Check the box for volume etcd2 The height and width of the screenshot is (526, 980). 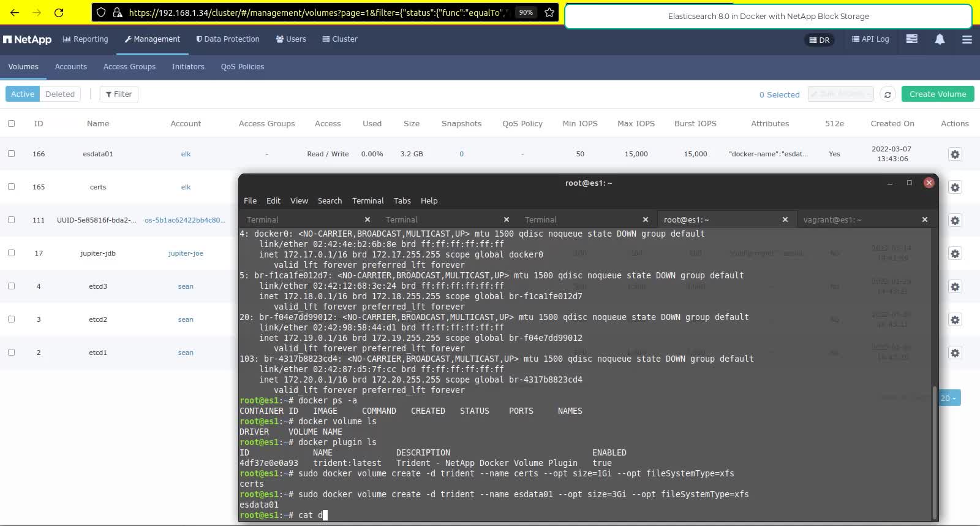click(x=11, y=319)
